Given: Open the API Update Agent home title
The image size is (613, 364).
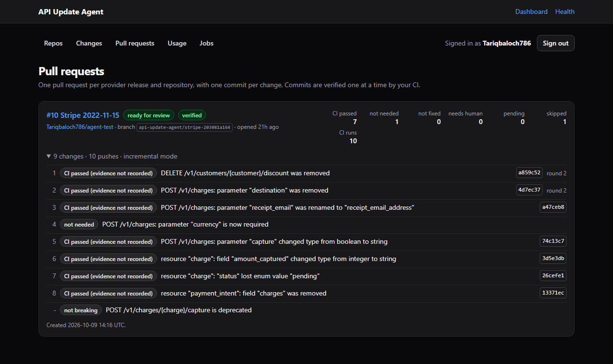Looking at the screenshot, I should [x=71, y=11].
